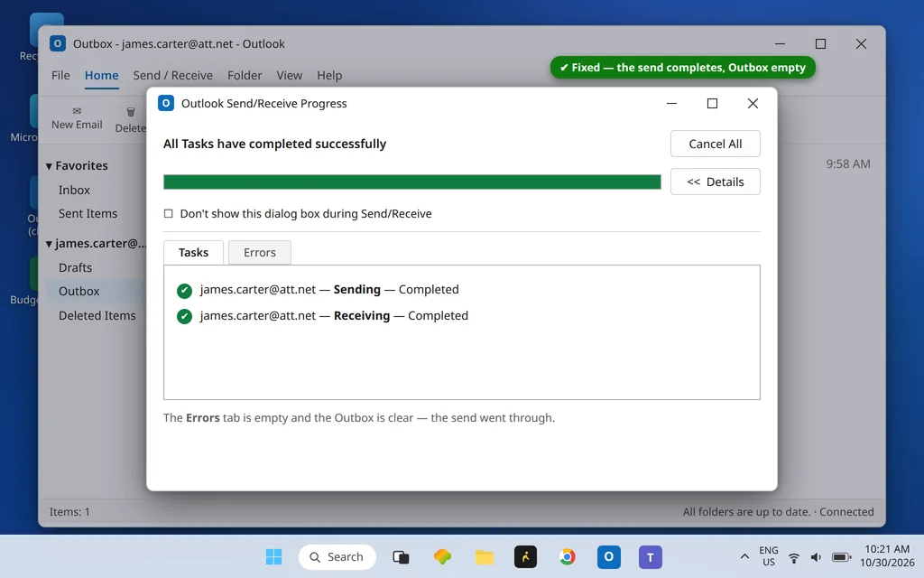Open the Deleted Items folder
The height and width of the screenshot is (578, 924).
click(97, 315)
